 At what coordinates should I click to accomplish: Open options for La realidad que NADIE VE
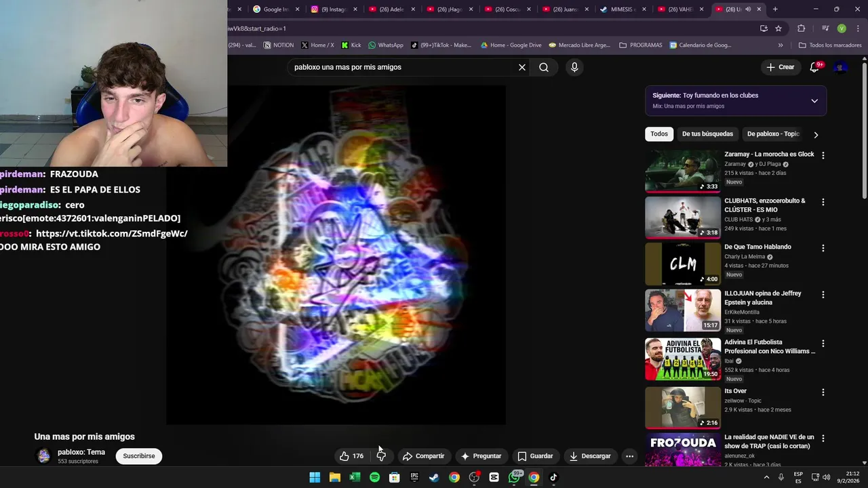click(823, 439)
